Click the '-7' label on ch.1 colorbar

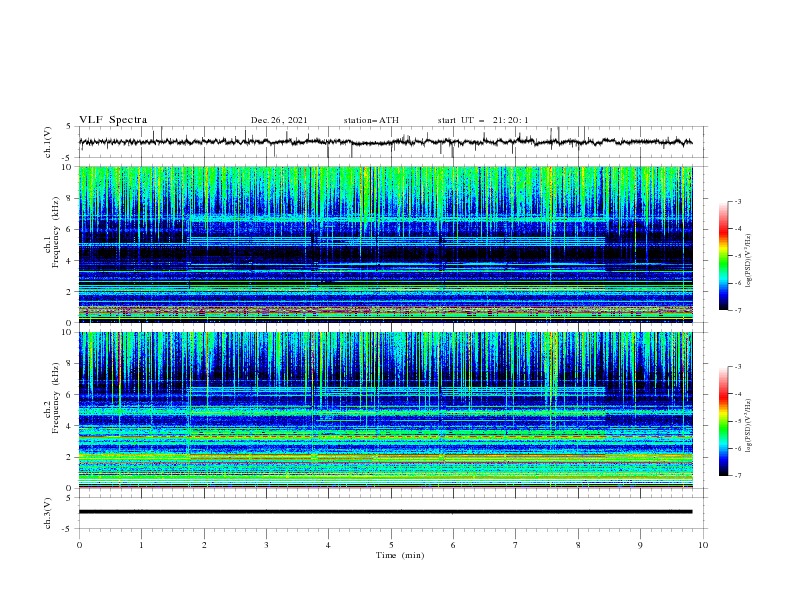pyautogui.click(x=738, y=311)
